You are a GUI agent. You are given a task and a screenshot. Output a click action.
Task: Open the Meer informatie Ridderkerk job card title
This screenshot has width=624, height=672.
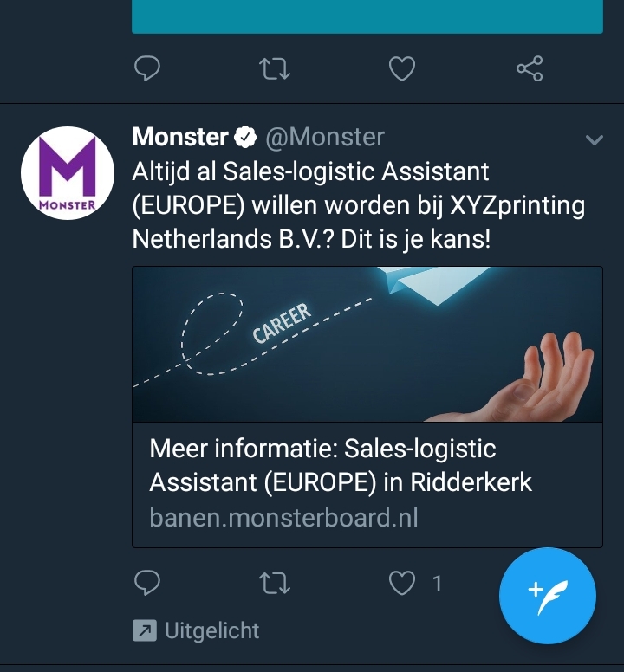(x=341, y=465)
